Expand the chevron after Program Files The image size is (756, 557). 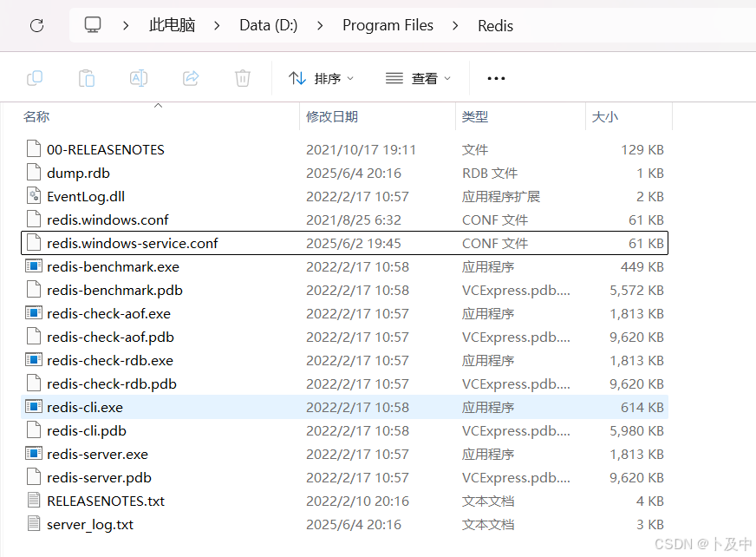point(455,25)
